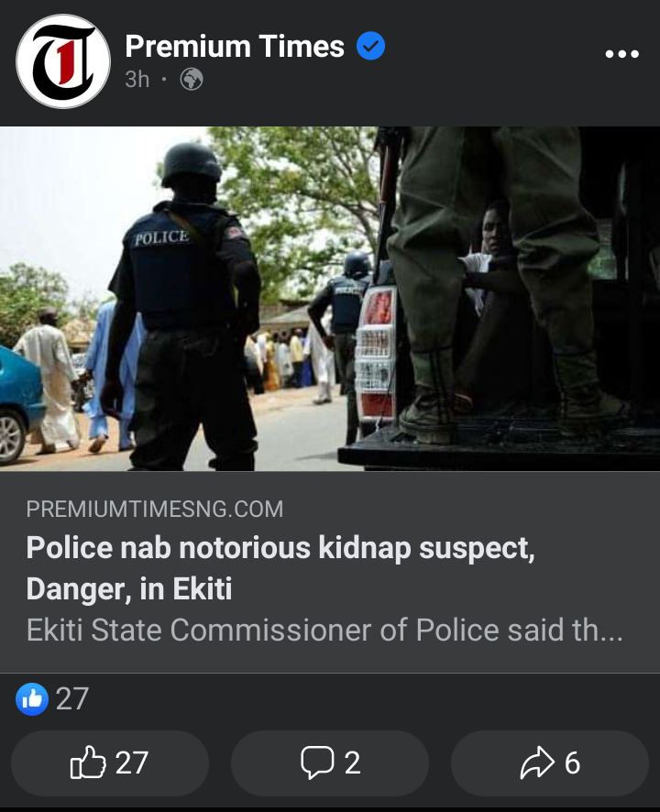Image resolution: width=660 pixels, height=812 pixels.
Task: Open the "3h" post timestamp
Action: coord(137,80)
